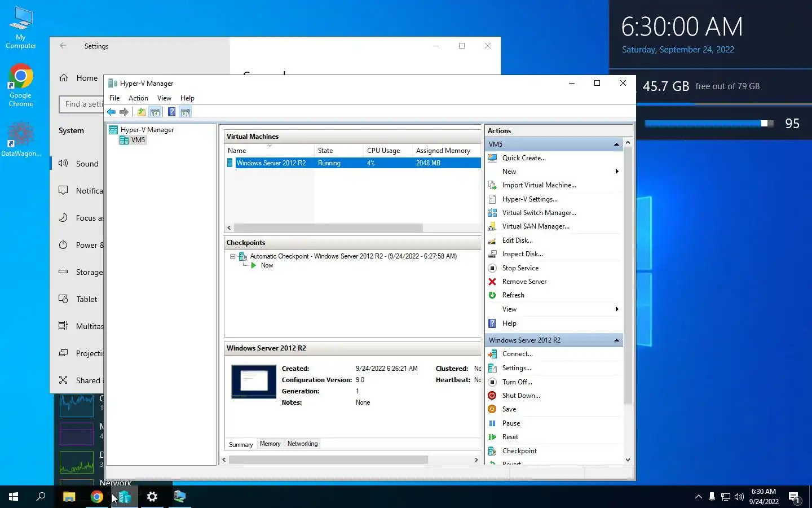This screenshot has height=508, width=812.
Task: Adjust the volume slider showing 95
Action: [x=709, y=124]
